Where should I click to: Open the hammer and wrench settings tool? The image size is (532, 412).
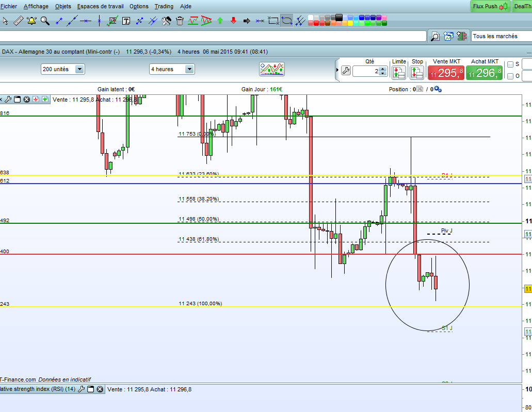pos(166,21)
